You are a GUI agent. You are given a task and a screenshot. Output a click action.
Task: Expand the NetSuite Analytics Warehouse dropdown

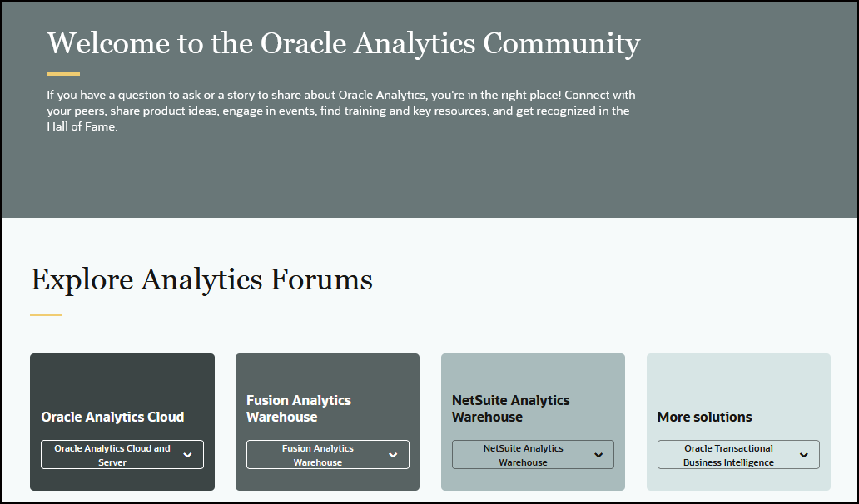pos(533,454)
